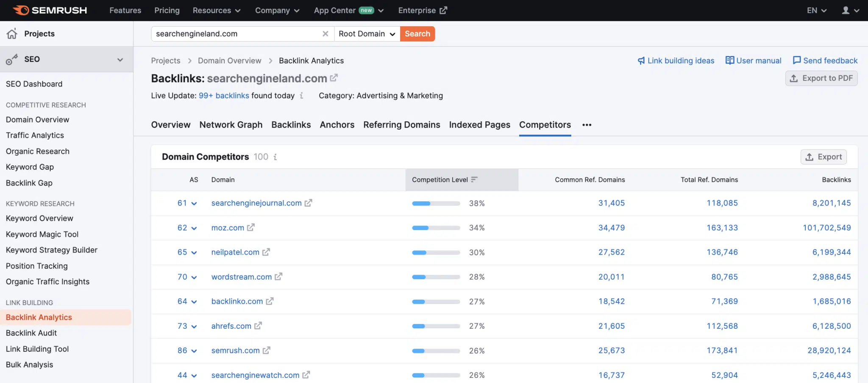
Task: Open the Root Domain scope dropdown
Action: (367, 33)
